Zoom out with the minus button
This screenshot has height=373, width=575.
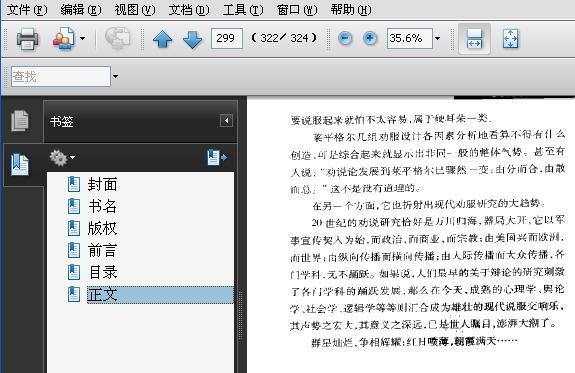pyautogui.click(x=345, y=38)
